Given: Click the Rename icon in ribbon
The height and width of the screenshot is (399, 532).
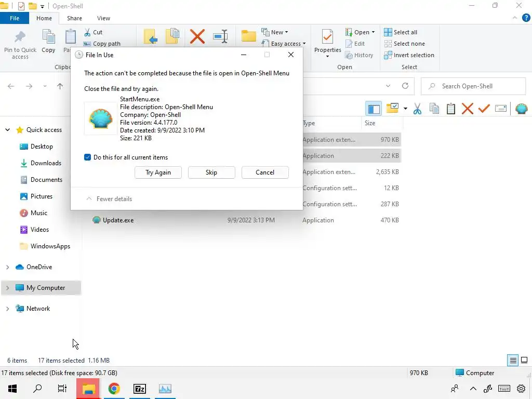Looking at the screenshot, I should [220, 37].
